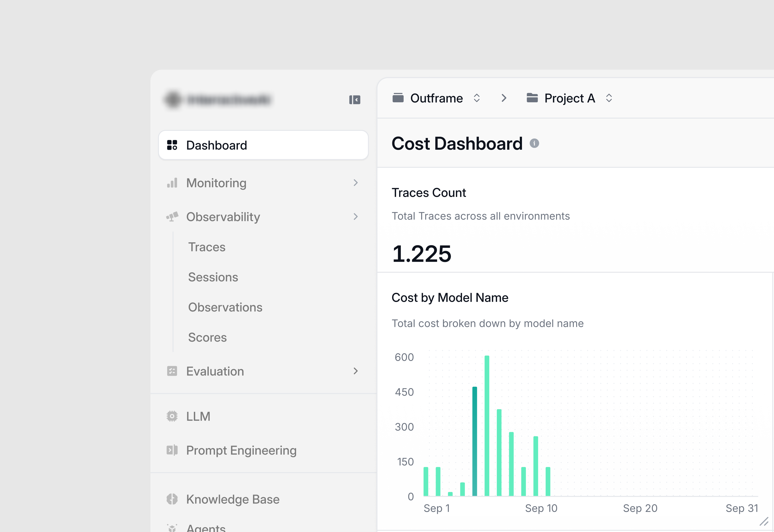Click the Dashboard grid icon
This screenshot has width=774, height=532.
click(172, 145)
